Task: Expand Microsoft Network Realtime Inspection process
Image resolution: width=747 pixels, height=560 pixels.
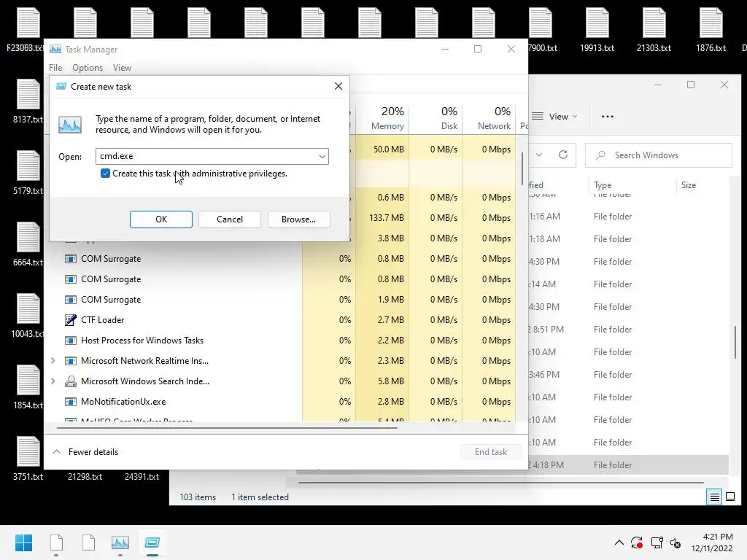Action: pyautogui.click(x=53, y=361)
